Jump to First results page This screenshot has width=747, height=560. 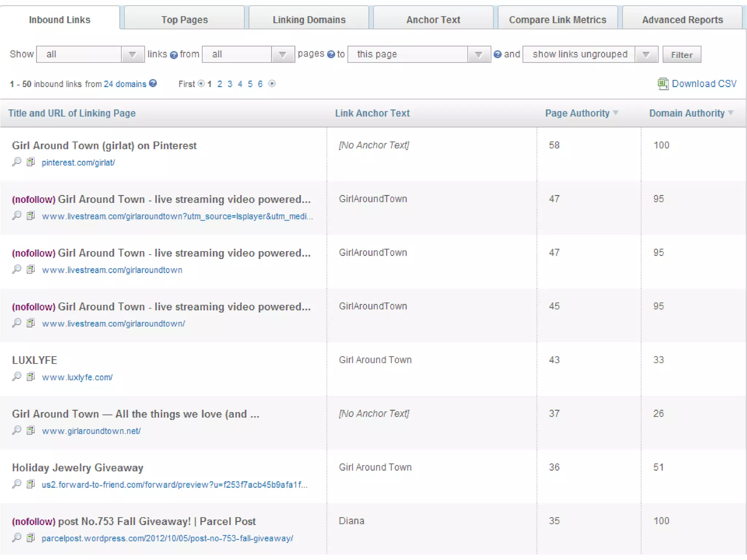tap(187, 84)
